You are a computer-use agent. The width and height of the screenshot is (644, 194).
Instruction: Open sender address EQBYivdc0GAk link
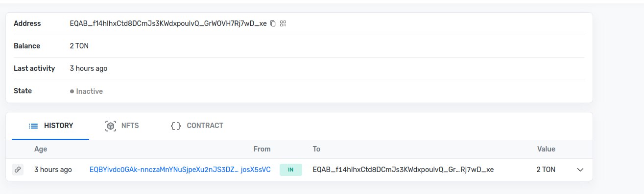tap(180, 170)
